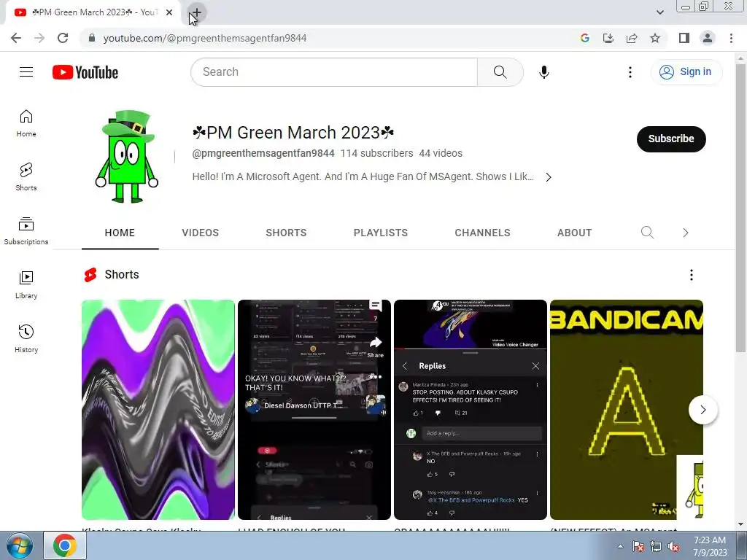Click the install/download icon in address bar
The width and height of the screenshot is (747, 560).
(x=608, y=38)
